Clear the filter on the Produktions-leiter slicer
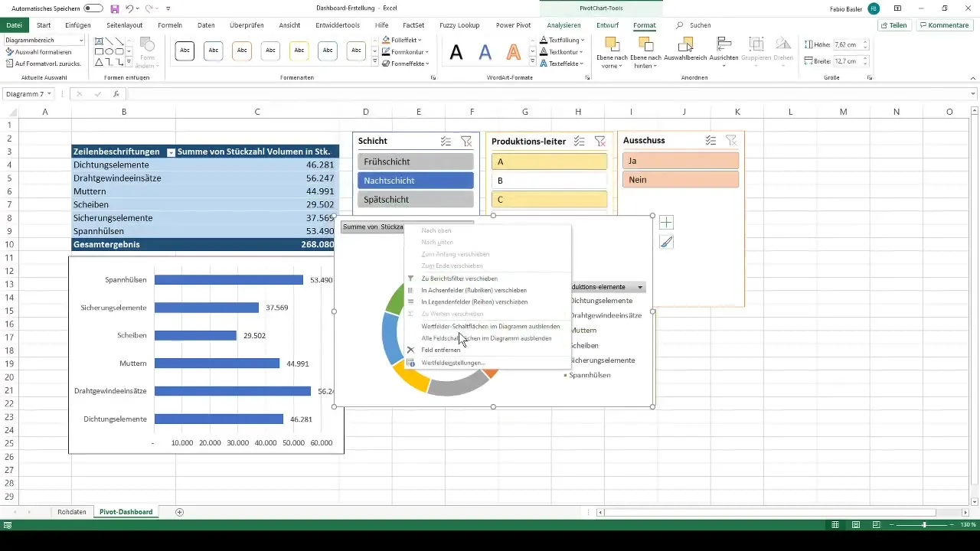This screenshot has width=980, height=551. click(599, 141)
